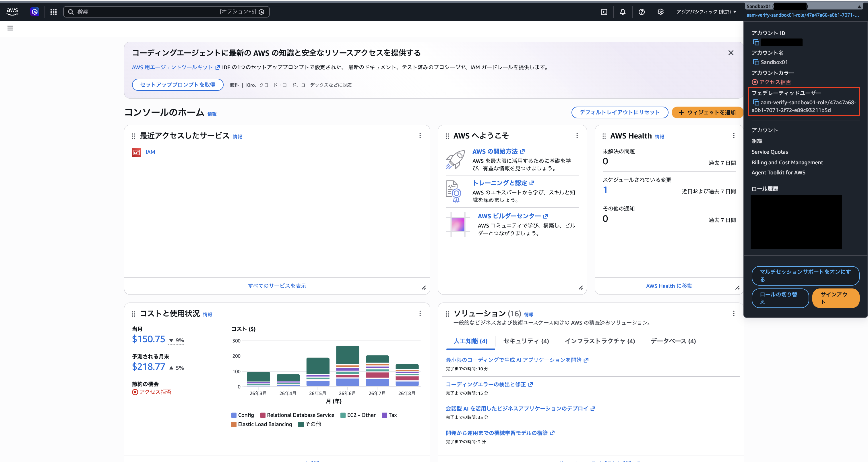Viewport: 868px width, 462px height.
Task: Open the Amazon Q icon in header
Action: coord(34,12)
